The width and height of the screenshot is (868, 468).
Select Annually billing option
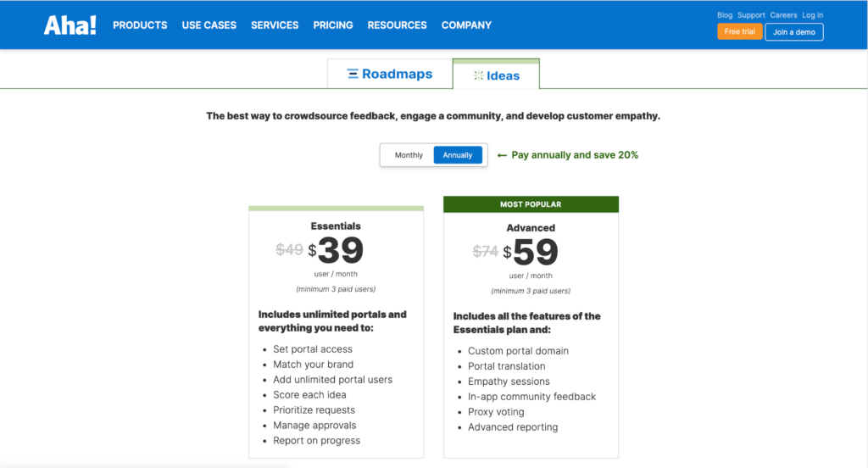point(458,155)
